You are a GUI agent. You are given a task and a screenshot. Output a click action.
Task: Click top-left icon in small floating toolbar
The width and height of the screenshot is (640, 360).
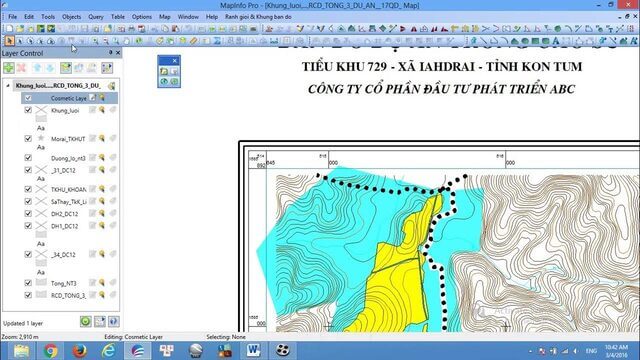pos(164,71)
